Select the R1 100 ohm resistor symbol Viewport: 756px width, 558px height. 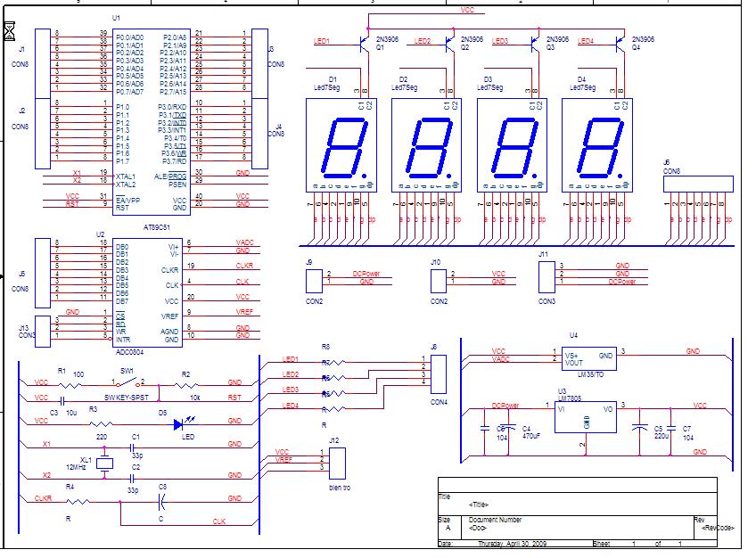70,385
